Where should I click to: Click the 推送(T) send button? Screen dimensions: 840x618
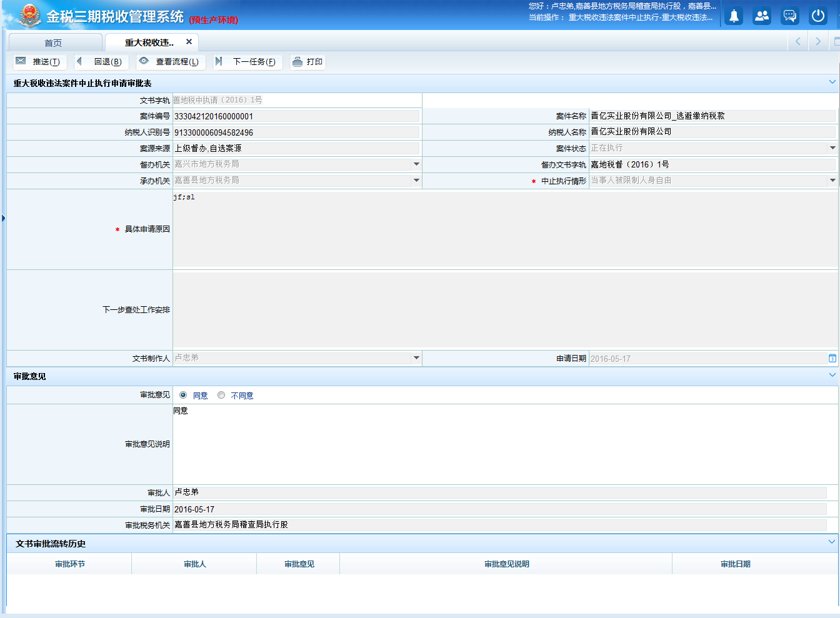pyautogui.click(x=39, y=62)
